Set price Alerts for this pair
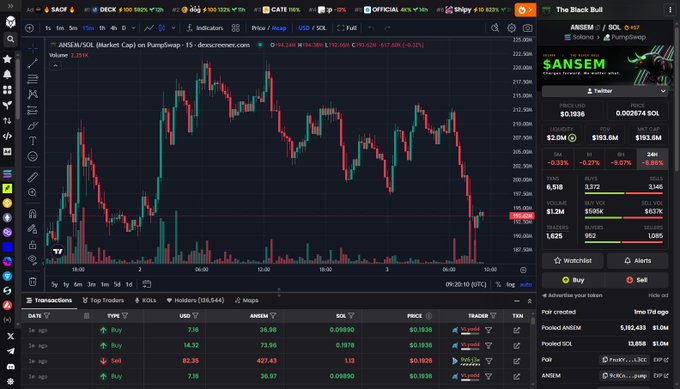 click(x=638, y=261)
